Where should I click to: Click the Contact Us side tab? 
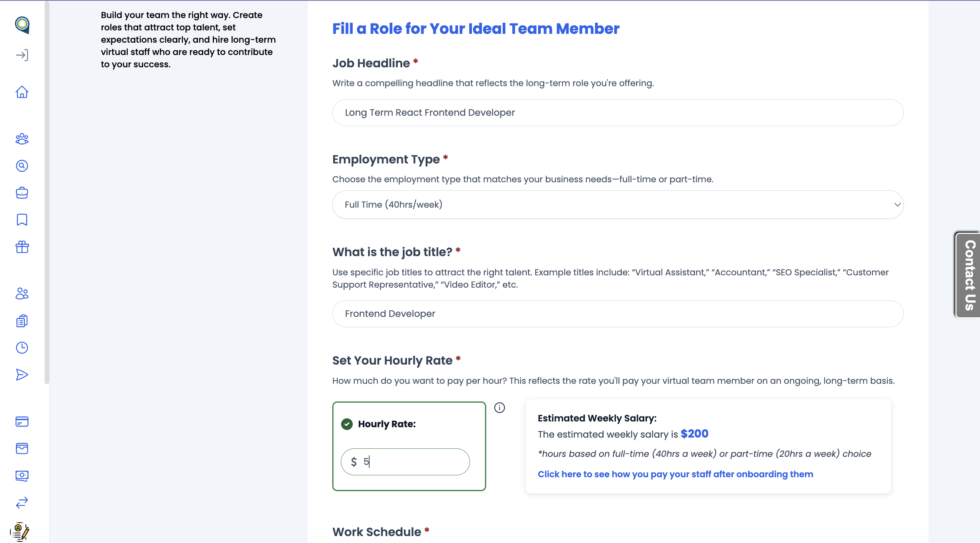(x=968, y=275)
